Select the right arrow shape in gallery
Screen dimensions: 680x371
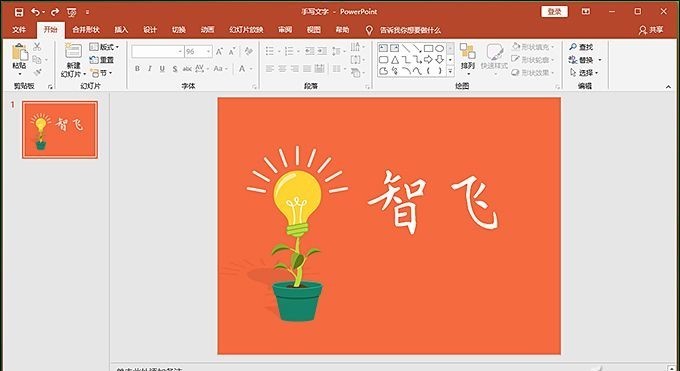[428, 59]
